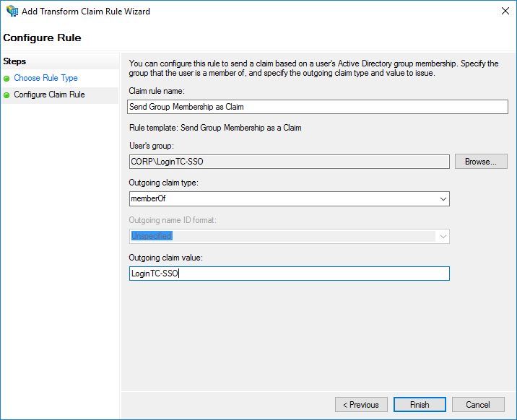Cancel the claim rule wizard

[478, 405]
